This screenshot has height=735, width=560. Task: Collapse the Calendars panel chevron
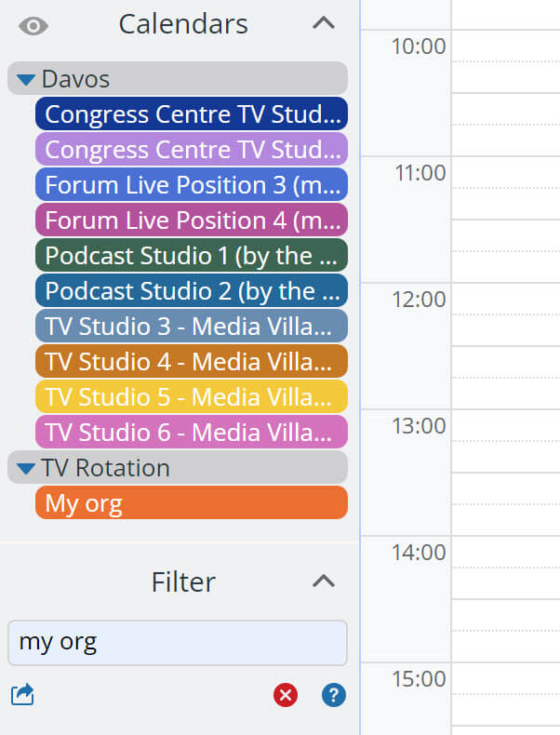(x=324, y=23)
